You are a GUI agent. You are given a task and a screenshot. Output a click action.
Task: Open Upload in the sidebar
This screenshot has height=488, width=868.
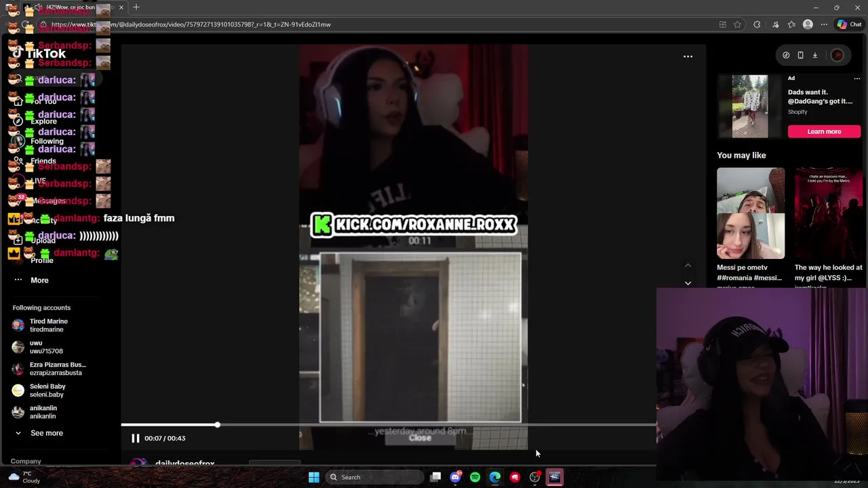[x=42, y=241]
